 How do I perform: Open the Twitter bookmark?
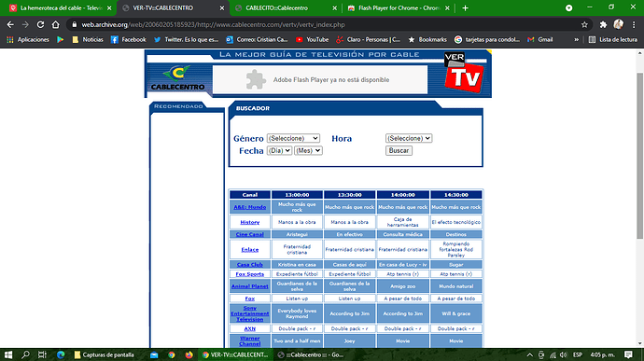pos(187,39)
